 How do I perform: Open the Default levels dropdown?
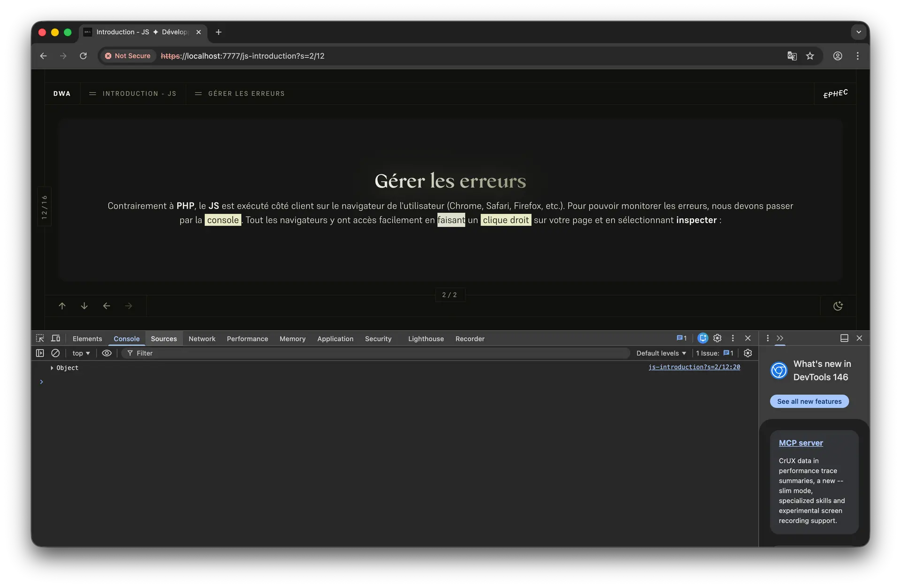pyautogui.click(x=661, y=353)
